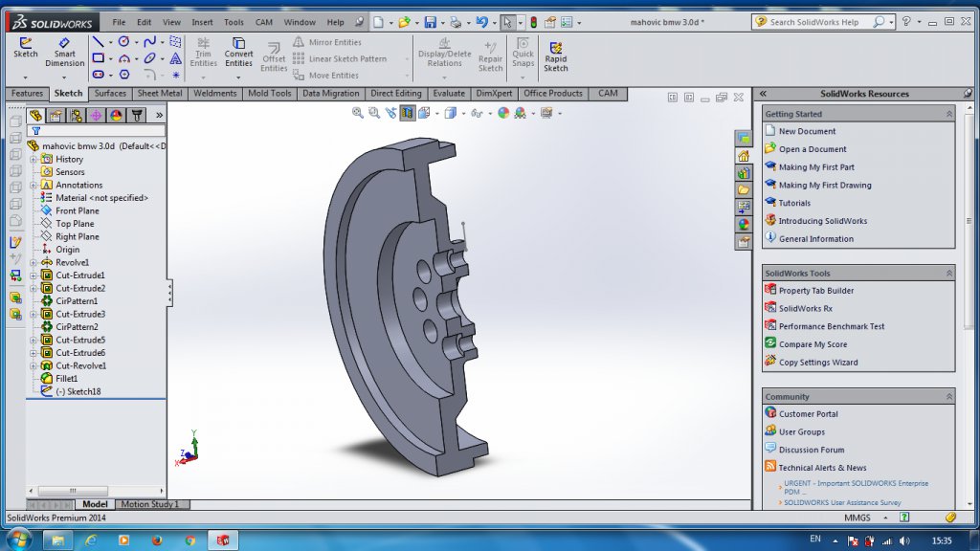This screenshot has height=551, width=980.
Task: Launch Property Tab Builder
Action: tap(815, 290)
